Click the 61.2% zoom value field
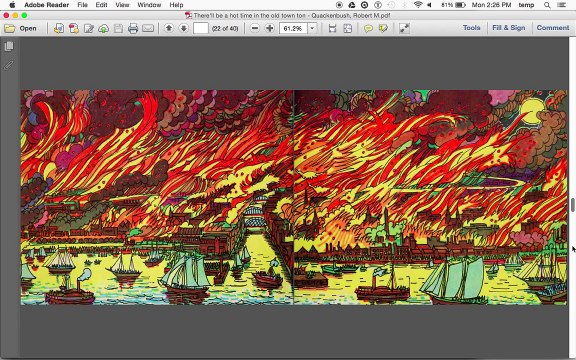Viewport: 576px width, 360px height. tap(293, 28)
